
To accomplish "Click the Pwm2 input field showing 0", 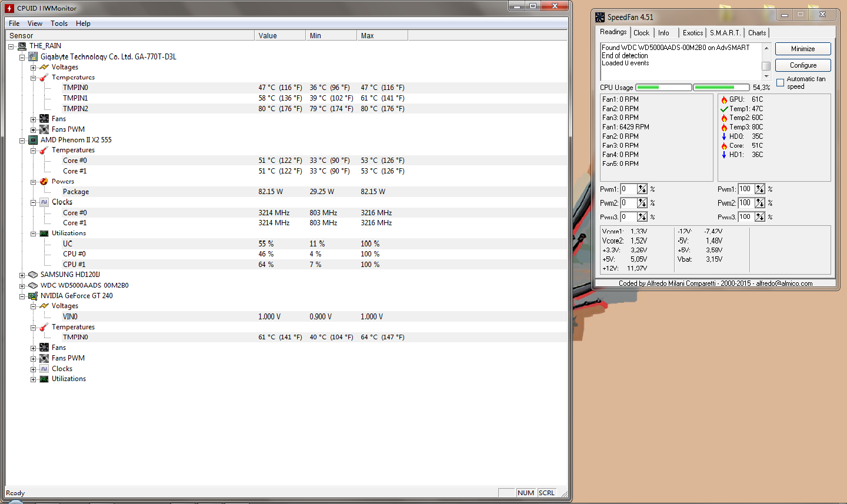I will [628, 203].
